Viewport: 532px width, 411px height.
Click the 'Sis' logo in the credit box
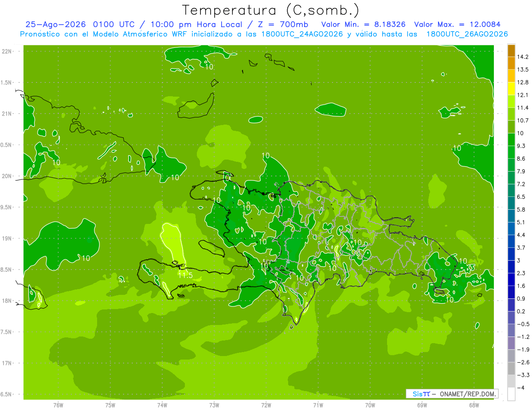pyautogui.click(x=418, y=394)
